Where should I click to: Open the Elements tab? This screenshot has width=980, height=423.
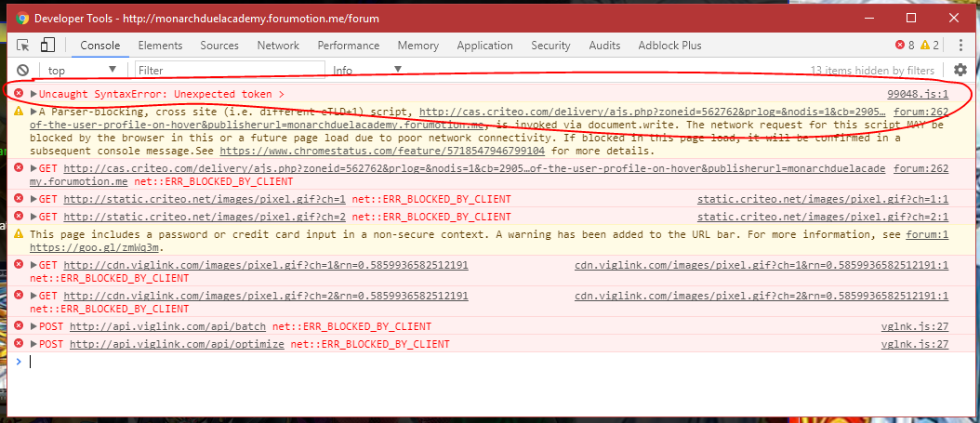click(160, 45)
